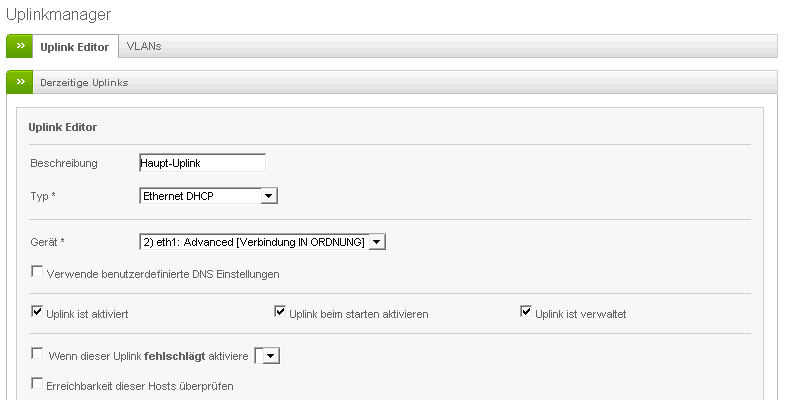Click the Uplinkmanager page heading
This screenshot has height=400, width=785.
(58, 14)
